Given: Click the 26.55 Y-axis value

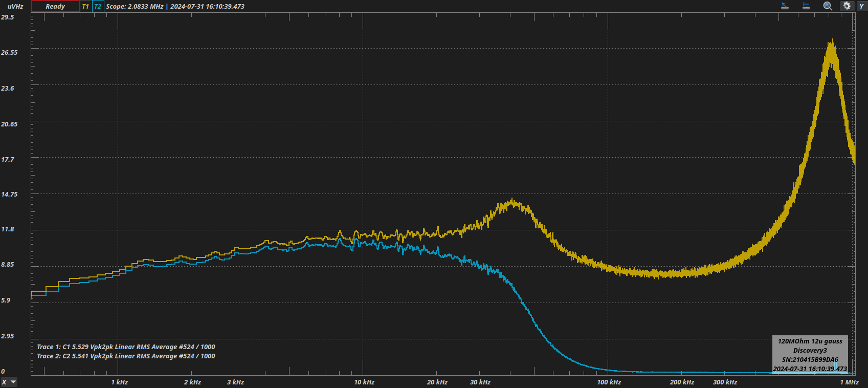Looking at the screenshot, I should (x=9, y=52).
